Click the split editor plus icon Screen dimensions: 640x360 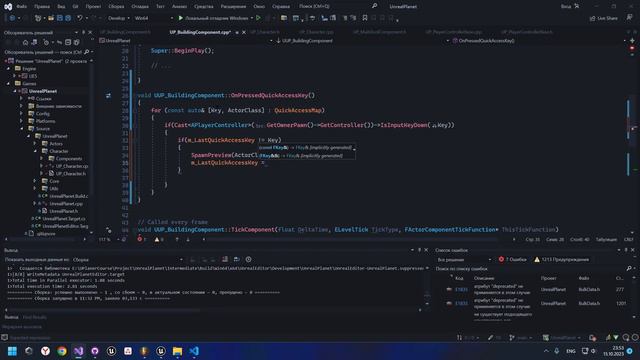pyautogui.click(x=632, y=41)
